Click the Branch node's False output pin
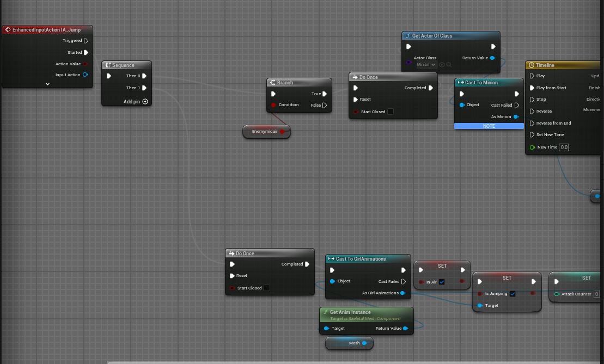This screenshot has width=604, height=364. point(325,106)
